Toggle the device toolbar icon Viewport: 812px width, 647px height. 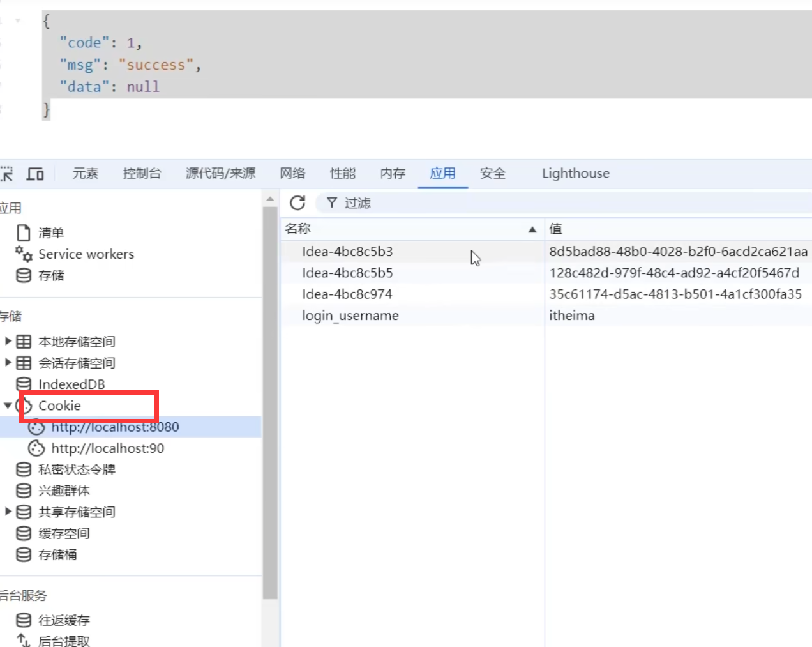click(x=34, y=174)
